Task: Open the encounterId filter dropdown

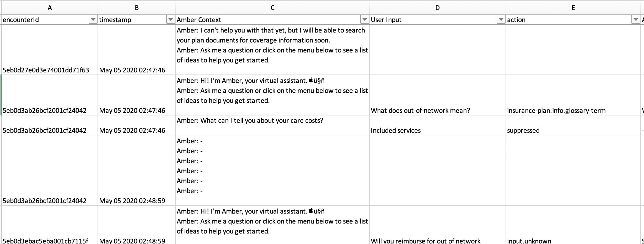Action: tap(93, 19)
